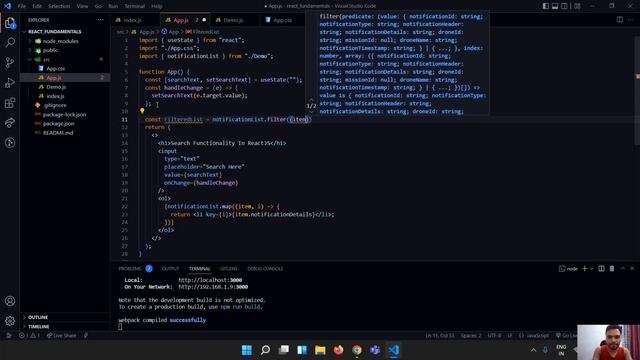Open the Help menu
640x360 pixels.
click(x=157, y=6)
